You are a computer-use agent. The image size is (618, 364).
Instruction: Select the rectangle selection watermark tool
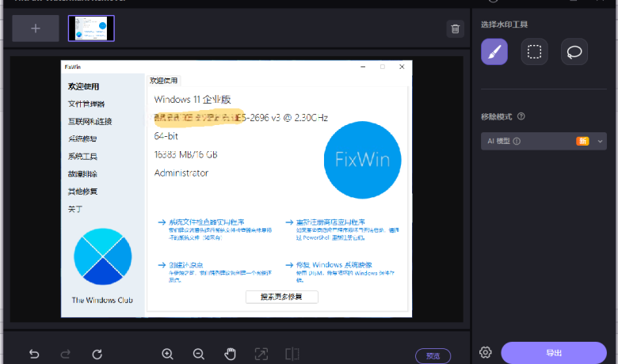pyautogui.click(x=535, y=51)
